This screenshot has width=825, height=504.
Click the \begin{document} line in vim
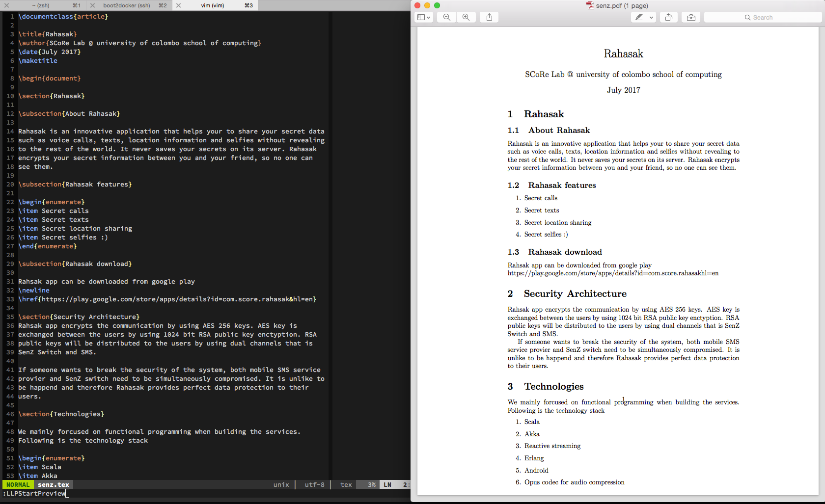[x=50, y=78]
